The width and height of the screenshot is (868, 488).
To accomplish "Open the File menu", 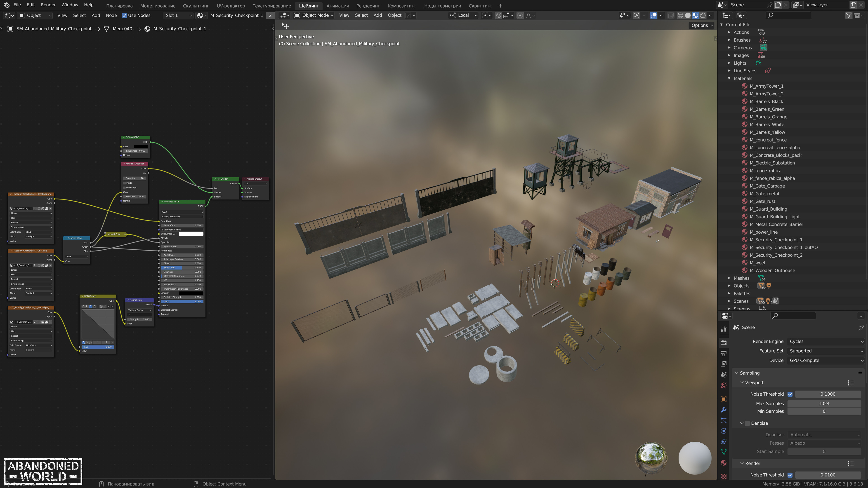I will point(17,5).
